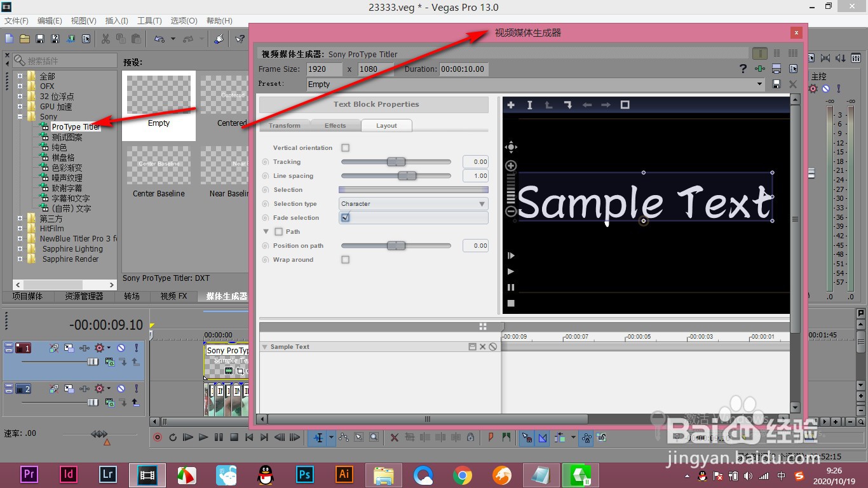Click the Render As waveform icon in toolbar

point(70,39)
